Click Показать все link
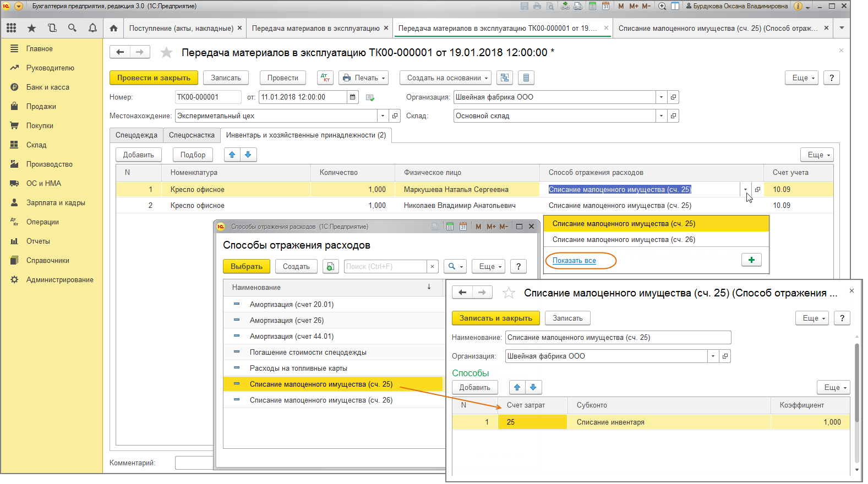Viewport: 868px width, 484px height. pos(574,261)
